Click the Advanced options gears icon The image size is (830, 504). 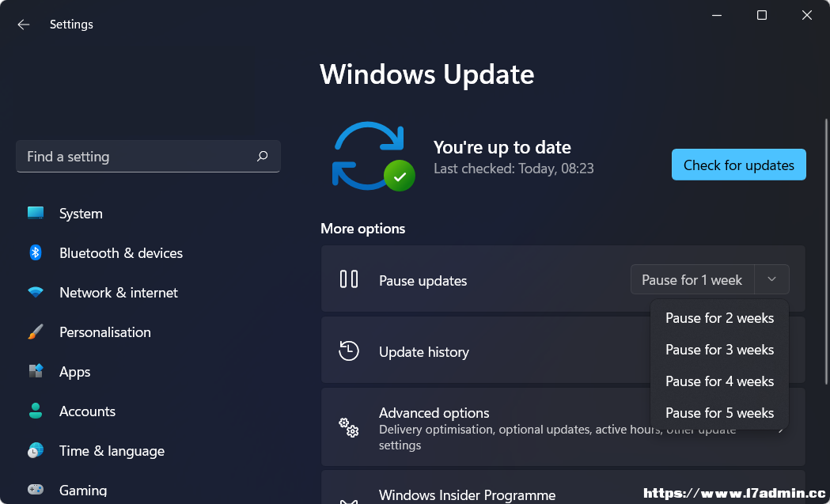[x=349, y=427]
